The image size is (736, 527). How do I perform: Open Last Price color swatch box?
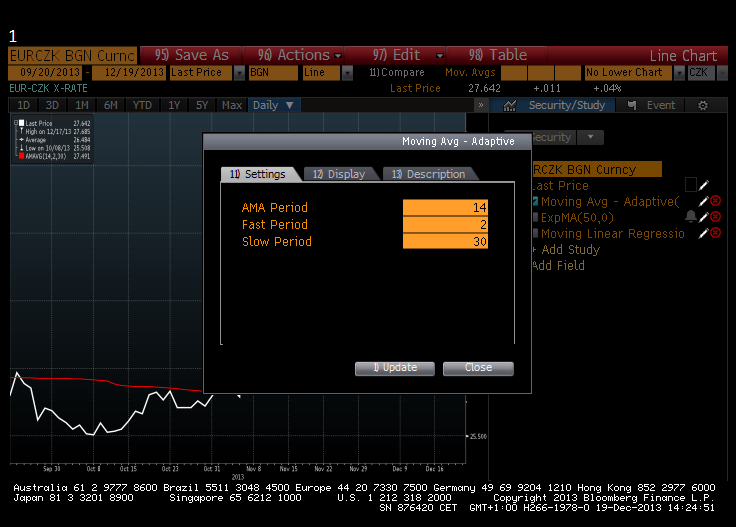pos(690,185)
